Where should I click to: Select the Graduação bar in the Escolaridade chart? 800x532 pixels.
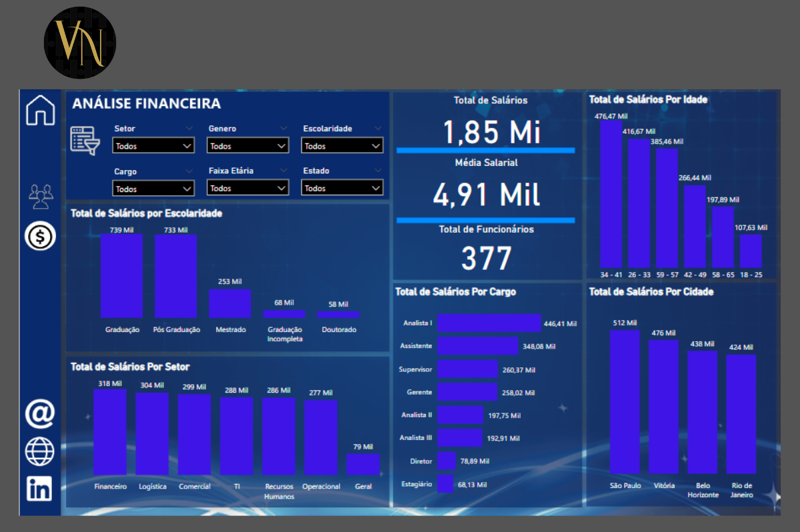click(122, 276)
